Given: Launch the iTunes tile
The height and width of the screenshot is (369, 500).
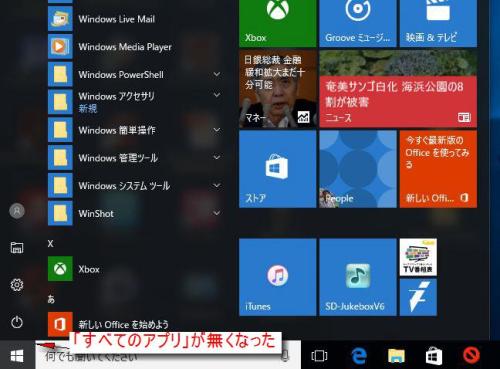Looking at the screenshot, I should [277, 277].
